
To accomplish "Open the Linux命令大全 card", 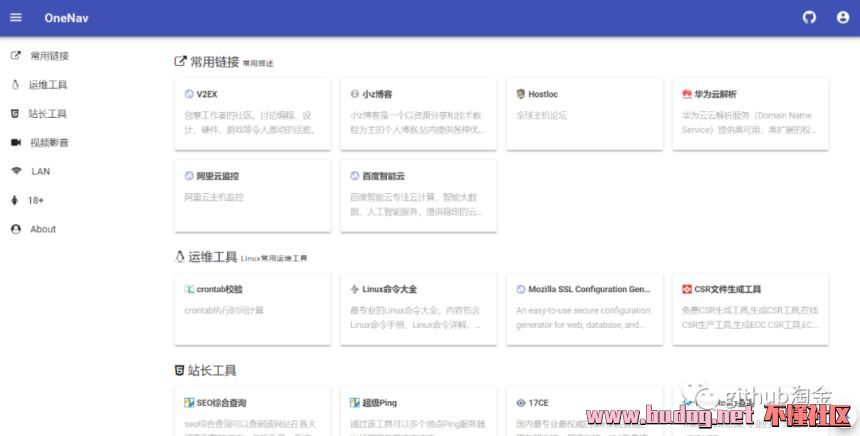I will 418,309.
